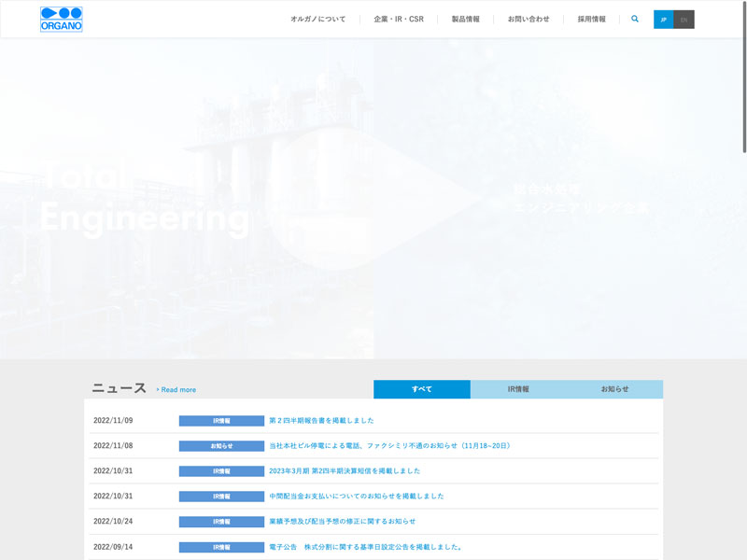Open the search magnifier icon
This screenshot has height=560, width=747.
pos(635,19)
